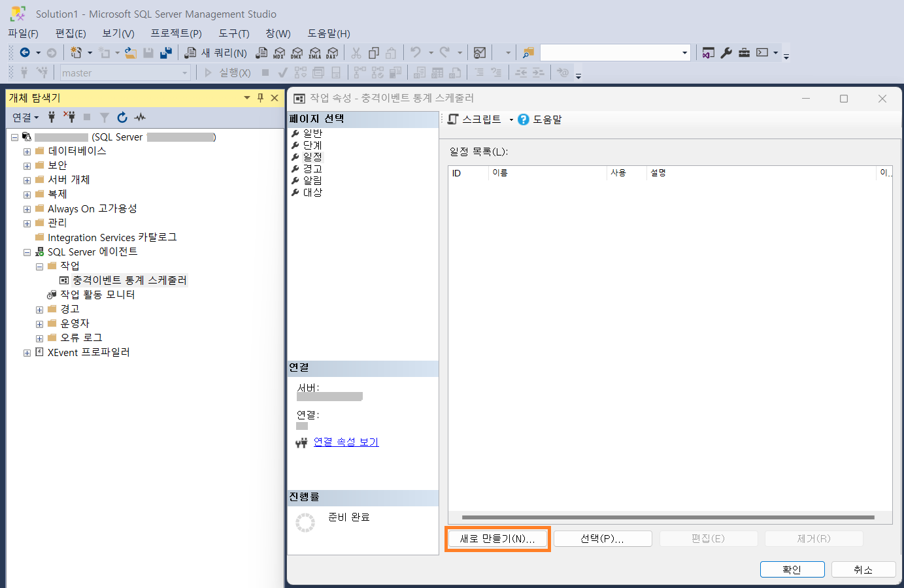Expand the 서버 개체 node
Screen dimensions: 904x588
click(27, 180)
